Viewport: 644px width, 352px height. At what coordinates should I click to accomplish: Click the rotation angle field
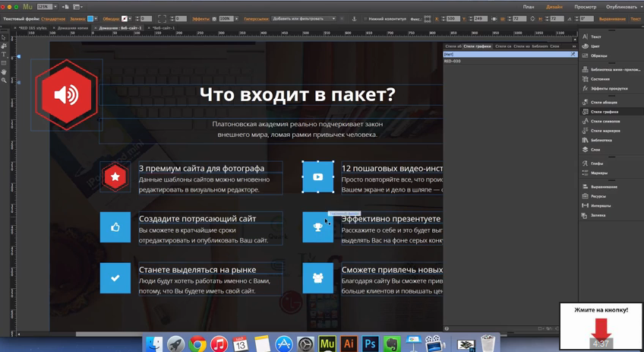(x=587, y=19)
